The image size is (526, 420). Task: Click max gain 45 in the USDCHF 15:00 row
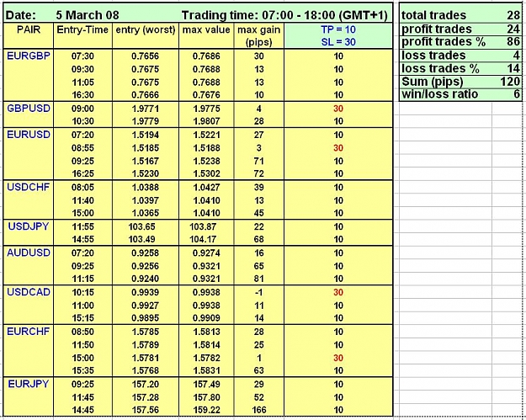coord(258,213)
